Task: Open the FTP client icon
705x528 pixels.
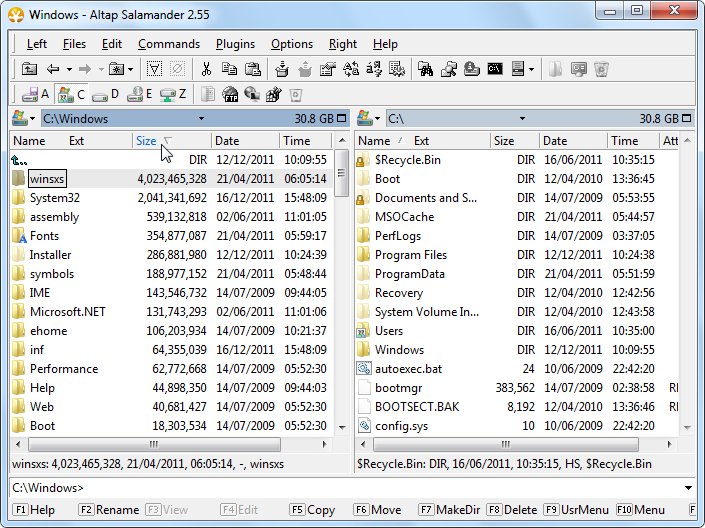Action: 230,94
